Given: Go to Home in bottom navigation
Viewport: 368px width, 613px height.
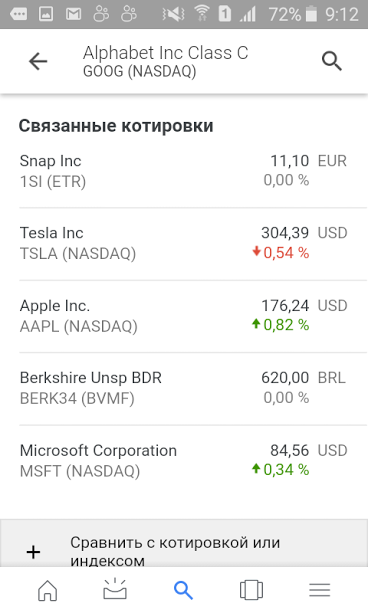Looking at the screenshot, I should click(x=47, y=590).
